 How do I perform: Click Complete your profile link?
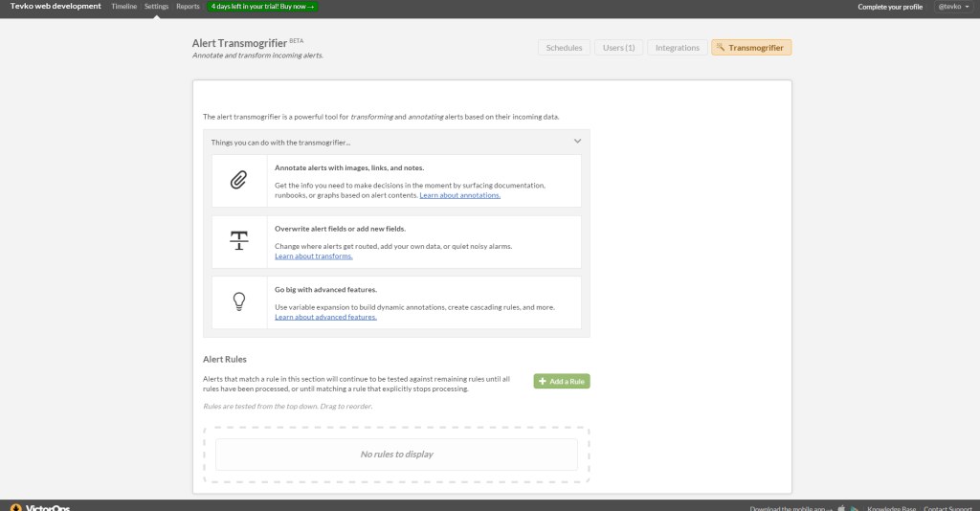(890, 7)
